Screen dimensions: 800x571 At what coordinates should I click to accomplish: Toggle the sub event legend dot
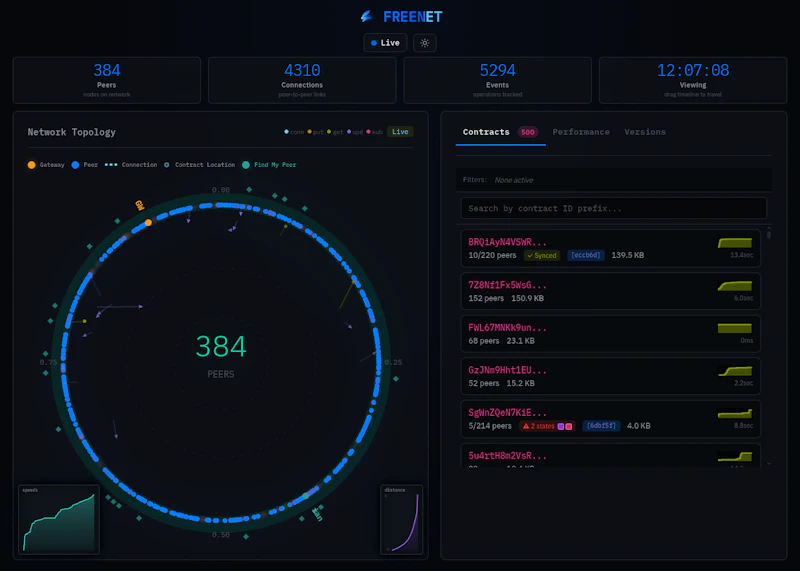click(x=368, y=132)
